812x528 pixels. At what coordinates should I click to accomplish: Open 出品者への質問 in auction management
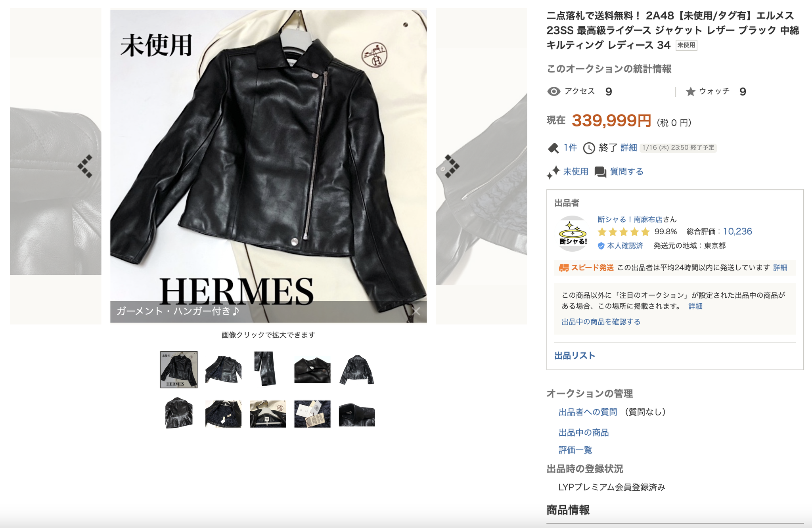click(588, 412)
